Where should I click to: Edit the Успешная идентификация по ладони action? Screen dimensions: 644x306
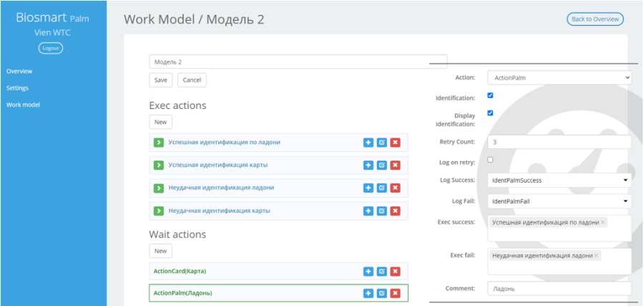382,143
